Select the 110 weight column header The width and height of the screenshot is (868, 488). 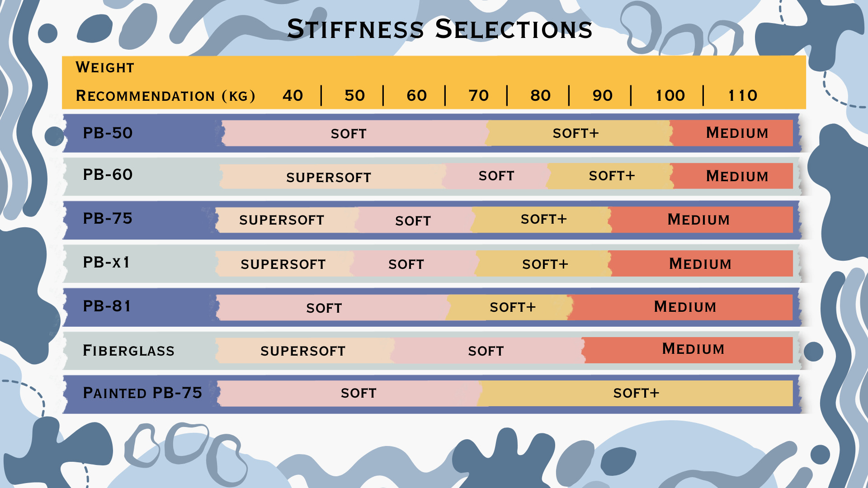[743, 95]
